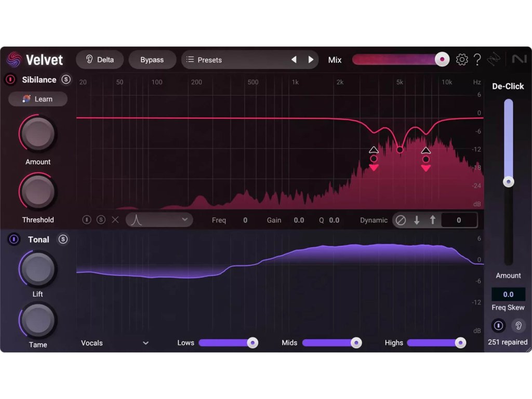This screenshot has width=532, height=399.
Task: Click the Native Instruments logo icon
Action: (x=519, y=59)
